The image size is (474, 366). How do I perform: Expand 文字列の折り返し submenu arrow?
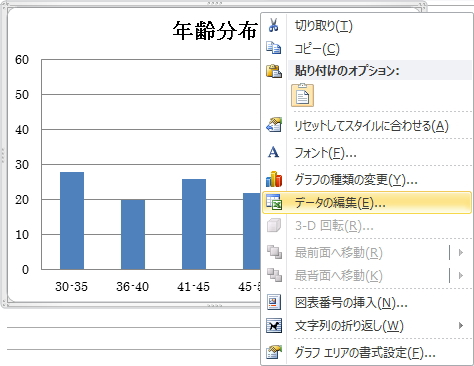coord(461,325)
